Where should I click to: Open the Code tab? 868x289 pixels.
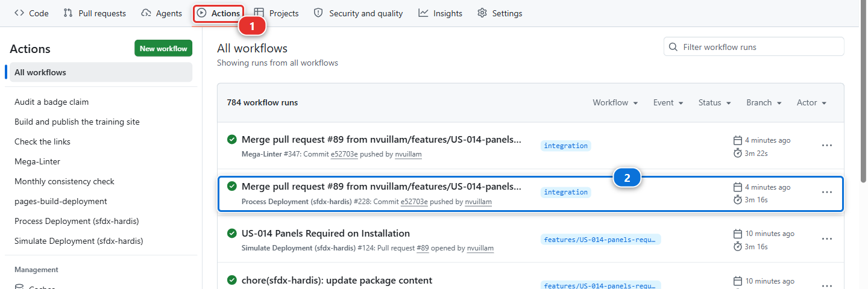(31, 13)
